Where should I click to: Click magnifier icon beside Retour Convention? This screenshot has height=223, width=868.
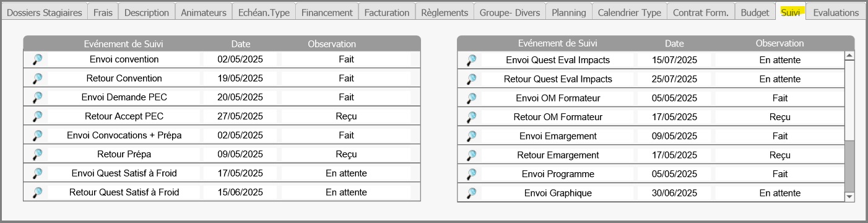(x=37, y=79)
